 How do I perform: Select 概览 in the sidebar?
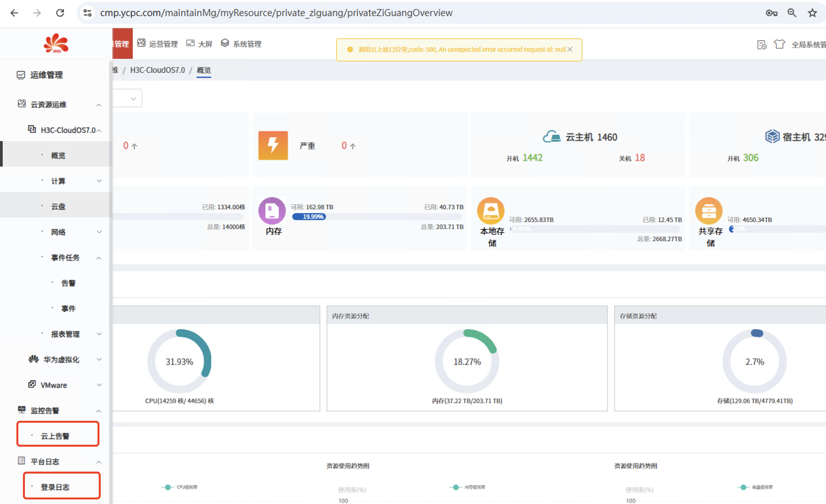[x=55, y=154]
